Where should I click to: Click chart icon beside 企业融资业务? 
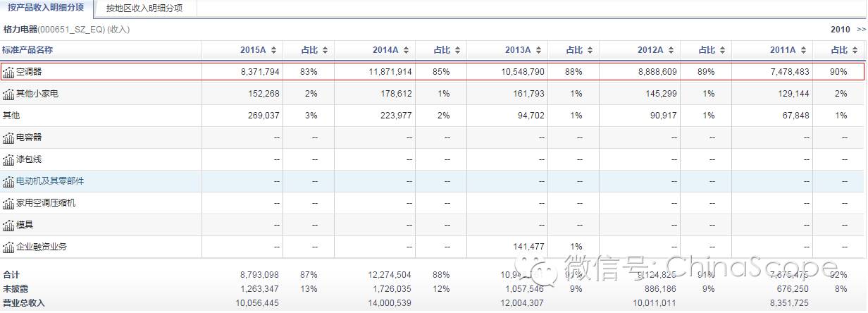[8, 247]
